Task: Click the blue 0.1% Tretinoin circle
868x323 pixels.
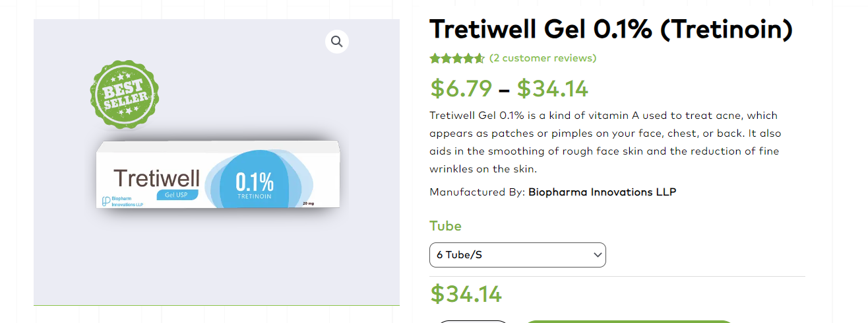Action: [x=255, y=181]
